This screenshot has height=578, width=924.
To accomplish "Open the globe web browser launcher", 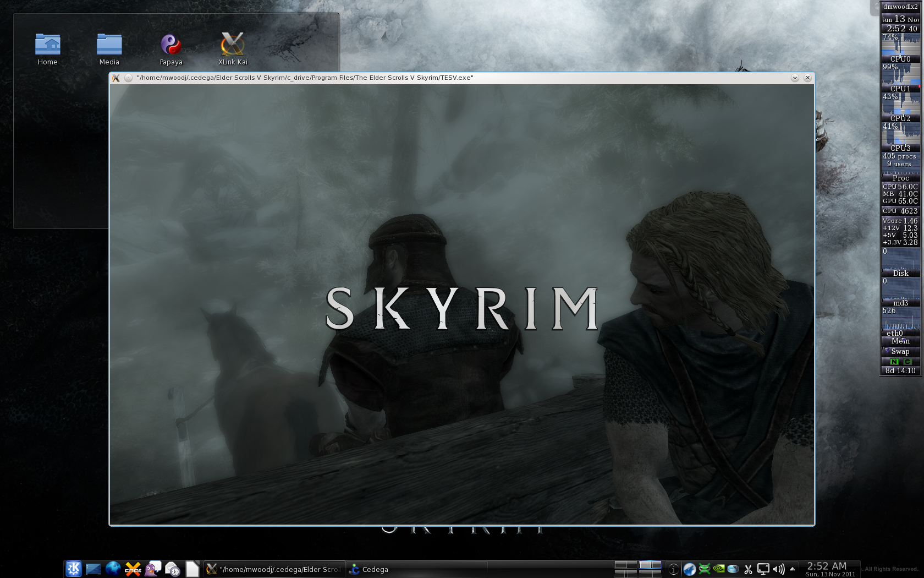I will click(113, 569).
